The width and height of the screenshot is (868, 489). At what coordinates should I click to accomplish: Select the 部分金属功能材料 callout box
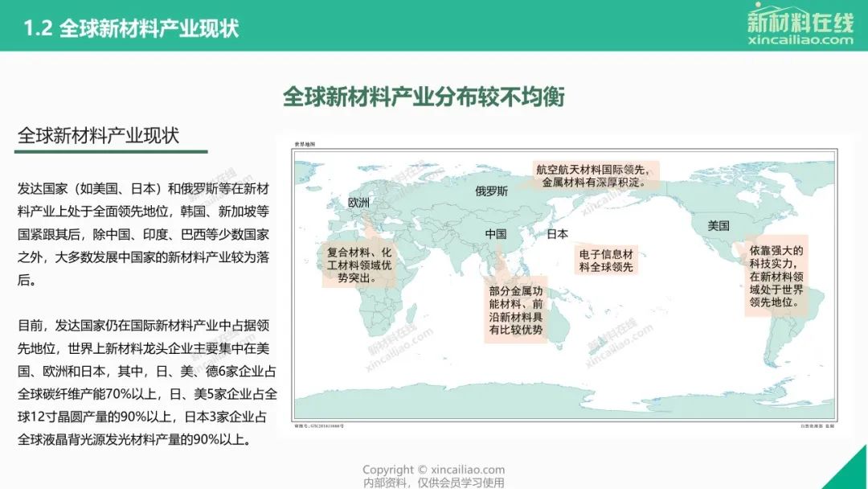point(516,310)
